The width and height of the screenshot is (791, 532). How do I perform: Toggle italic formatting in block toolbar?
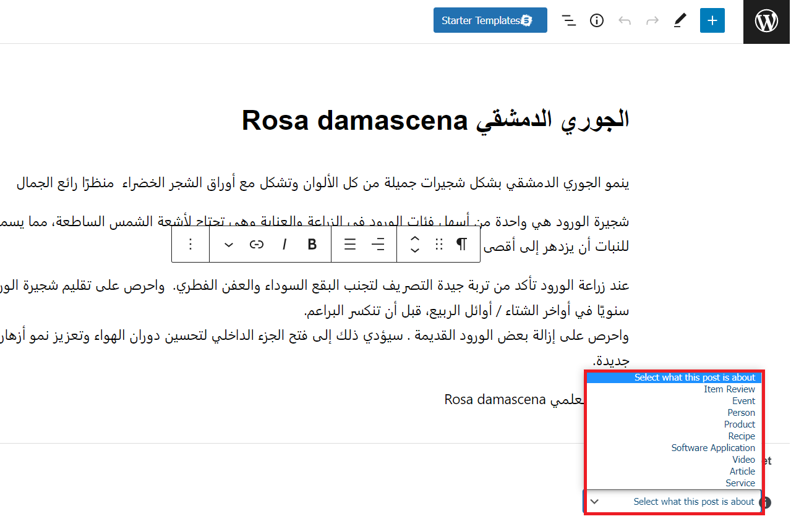tap(284, 245)
